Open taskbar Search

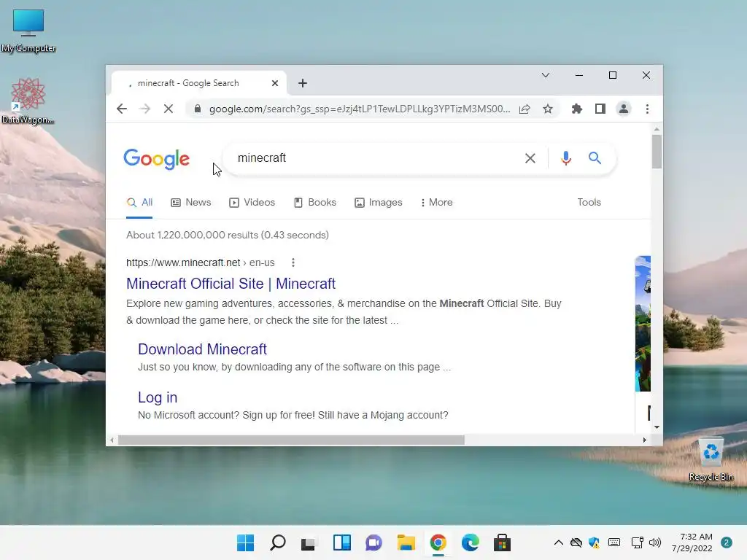click(x=278, y=542)
